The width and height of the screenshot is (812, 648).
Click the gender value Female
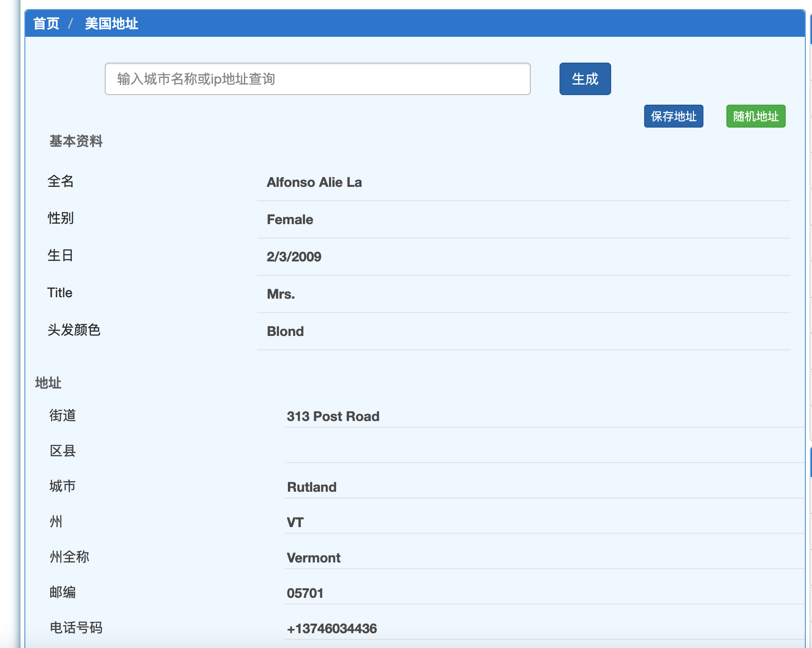290,220
